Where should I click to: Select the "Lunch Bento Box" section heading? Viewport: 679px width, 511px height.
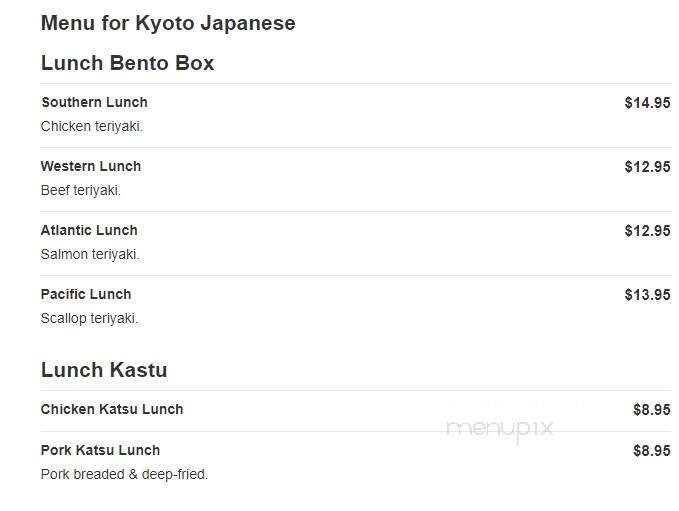click(x=127, y=63)
